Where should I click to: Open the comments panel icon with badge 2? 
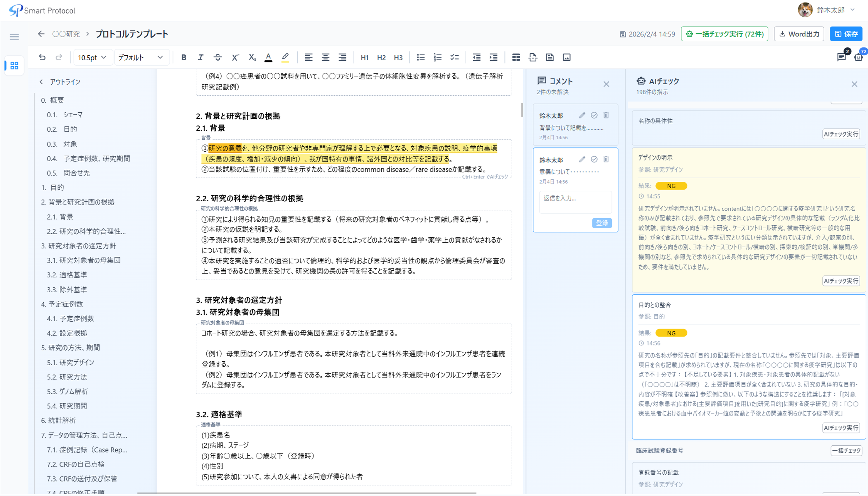(841, 57)
